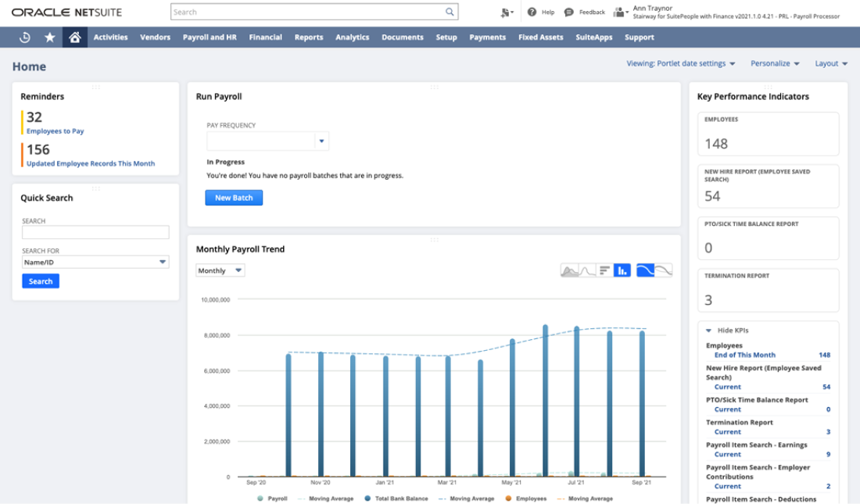Viewport: 860px width, 504px height.
Task: Open the Documents menu
Action: [x=403, y=38]
